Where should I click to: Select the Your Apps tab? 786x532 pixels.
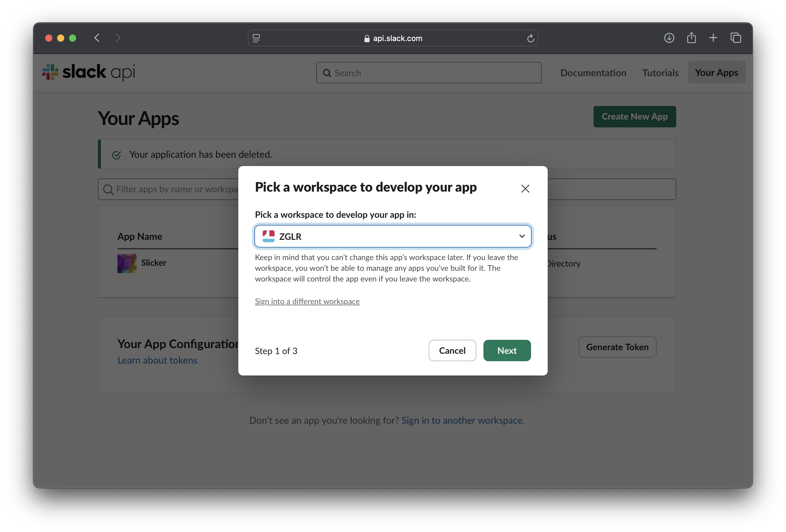coord(716,72)
